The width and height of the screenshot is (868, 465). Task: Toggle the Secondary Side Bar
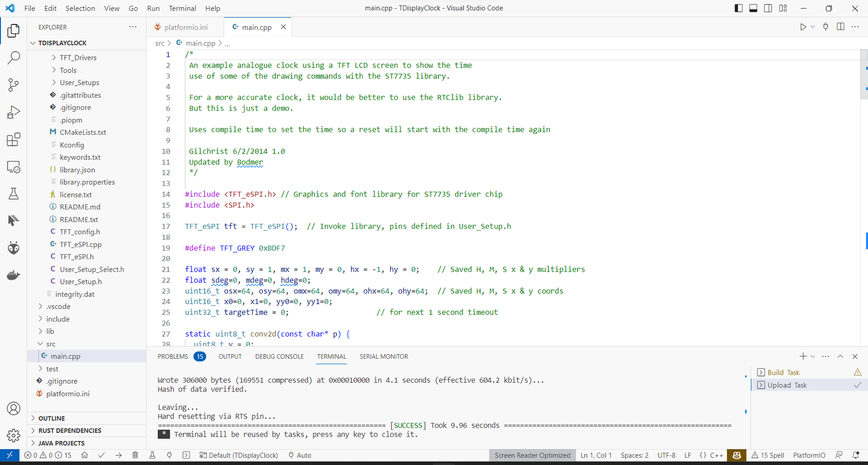[x=768, y=8]
